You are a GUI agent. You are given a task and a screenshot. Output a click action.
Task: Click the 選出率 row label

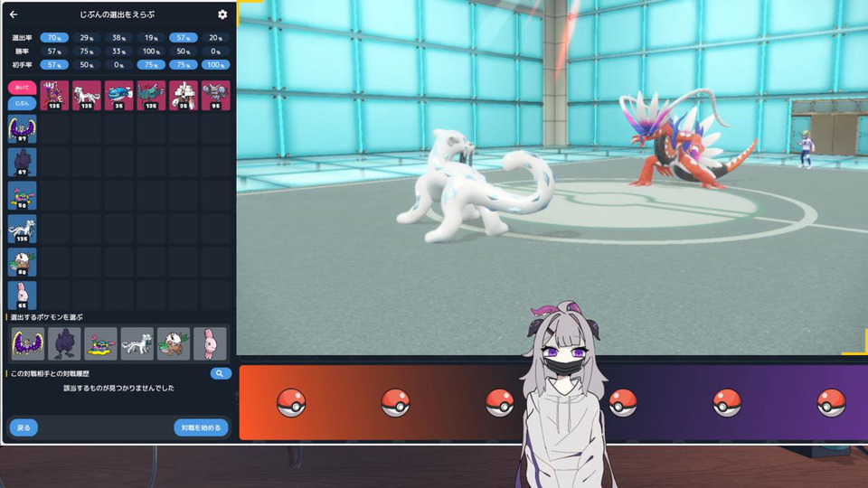point(22,38)
